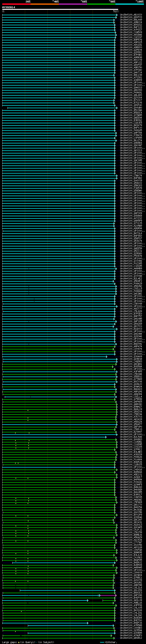Open hit UniRef100_C1N5X9
This screenshot has height=644, width=146.
point(131,32)
